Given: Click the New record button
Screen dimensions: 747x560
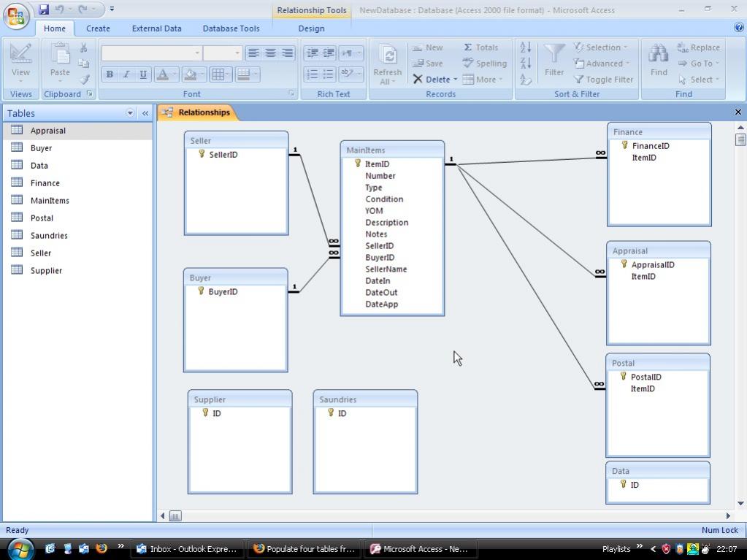Looking at the screenshot, I should coord(428,47).
